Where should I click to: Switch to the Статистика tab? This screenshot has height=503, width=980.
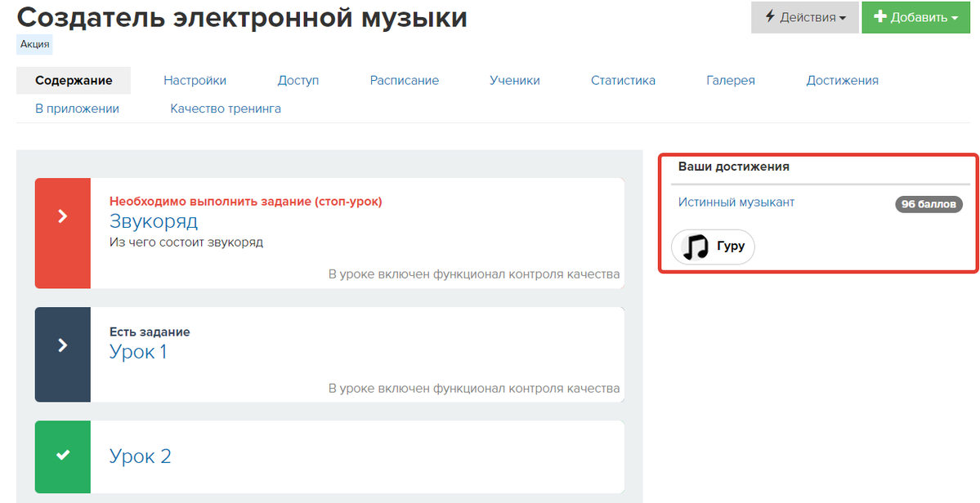[x=623, y=80]
